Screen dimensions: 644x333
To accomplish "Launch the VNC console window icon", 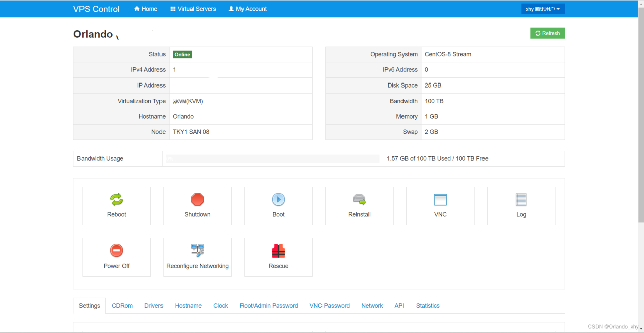I will coord(440,200).
